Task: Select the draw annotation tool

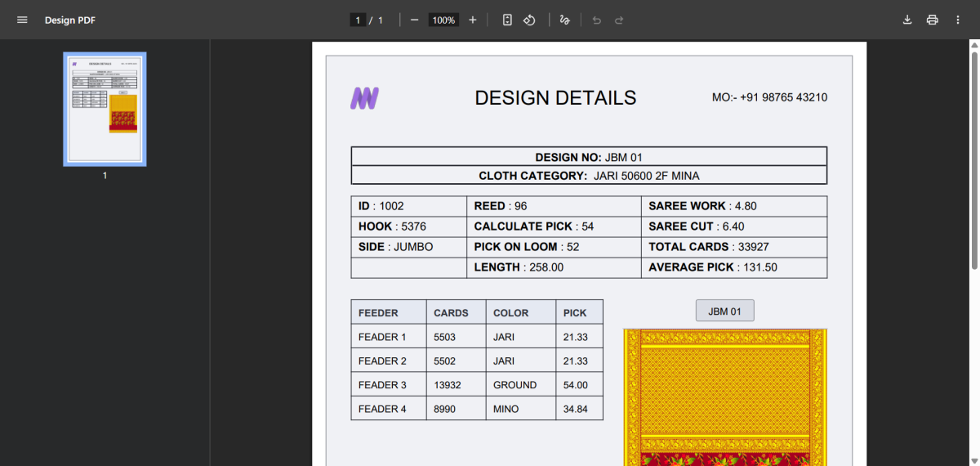Action: pos(564,20)
